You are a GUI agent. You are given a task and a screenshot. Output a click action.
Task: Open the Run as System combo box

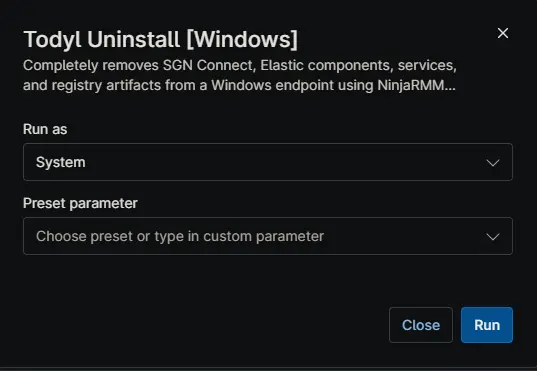(268, 162)
